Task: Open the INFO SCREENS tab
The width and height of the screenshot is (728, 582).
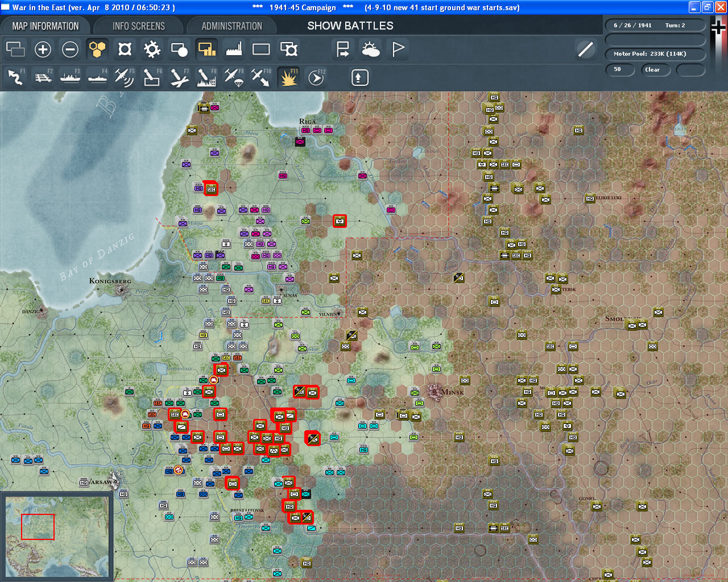Action: [138, 26]
